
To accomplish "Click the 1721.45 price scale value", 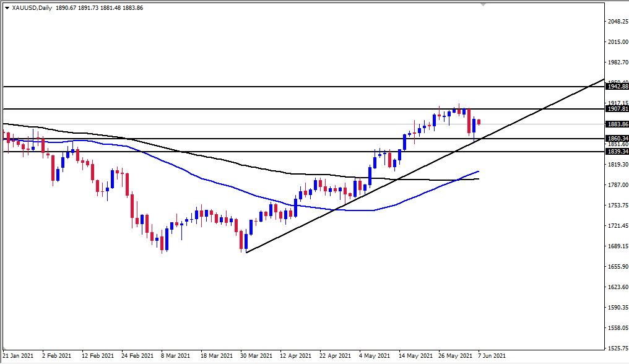I will click(x=618, y=226).
